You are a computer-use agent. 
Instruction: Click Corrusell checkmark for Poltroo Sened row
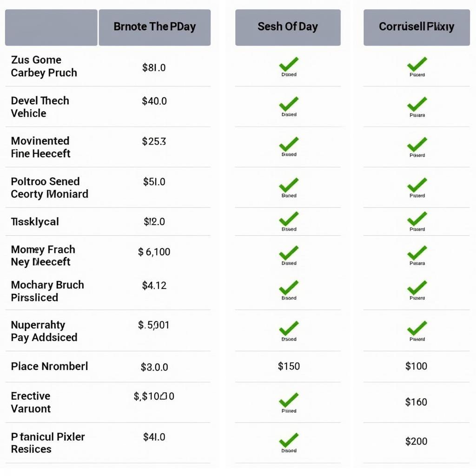point(417,185)
